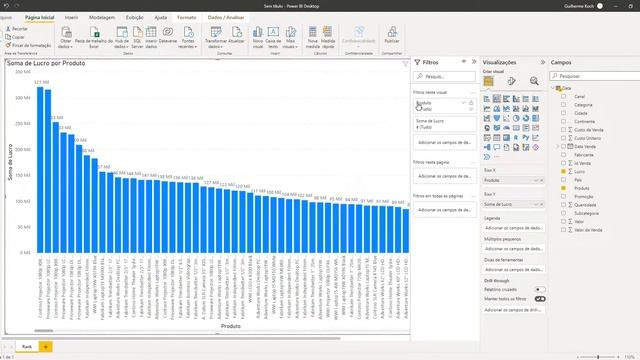The width and height of the screenshot is (640, 360).
Task: Check the Categoria field
Action: pos(564,105)
